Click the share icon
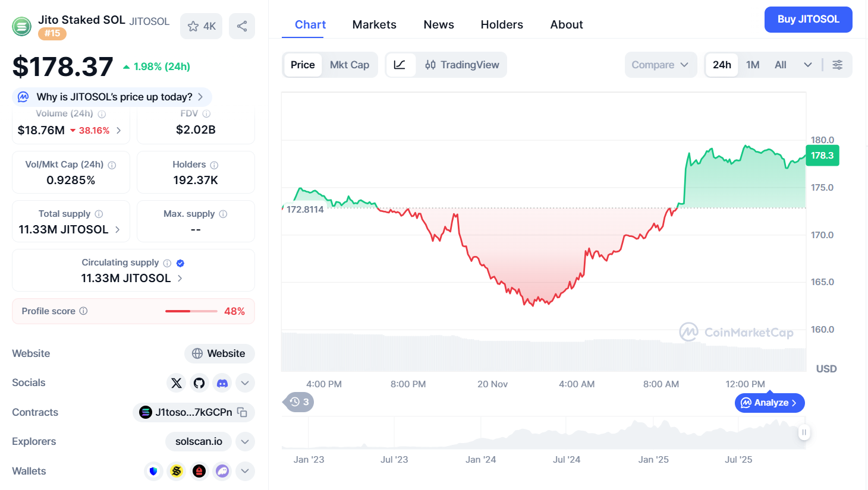868x490 pixels. point(242,26)
